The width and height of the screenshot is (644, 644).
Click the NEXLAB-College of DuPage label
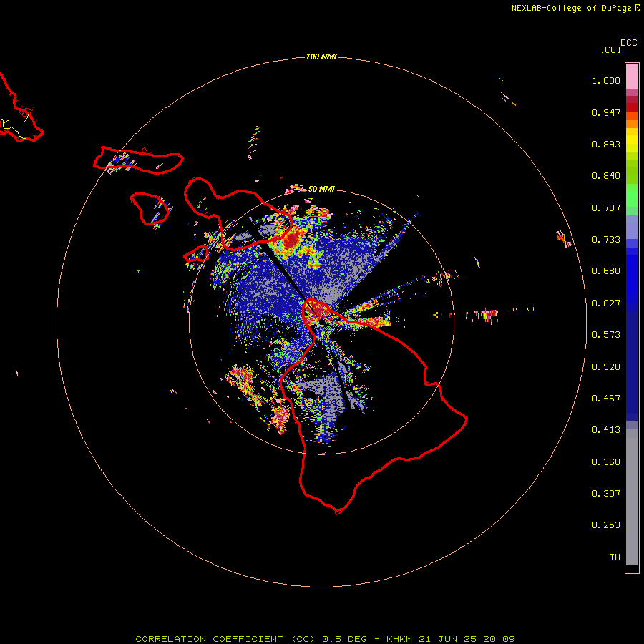click(571, 8)
